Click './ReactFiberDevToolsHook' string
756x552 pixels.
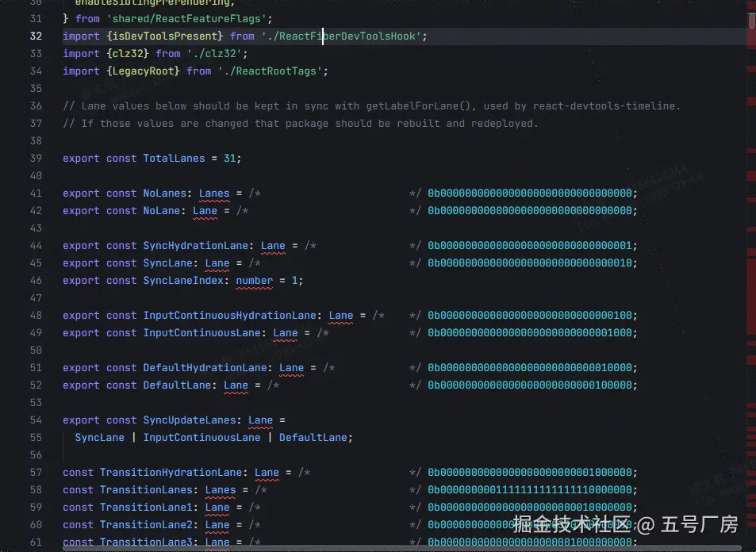click(x=341, y=36)
